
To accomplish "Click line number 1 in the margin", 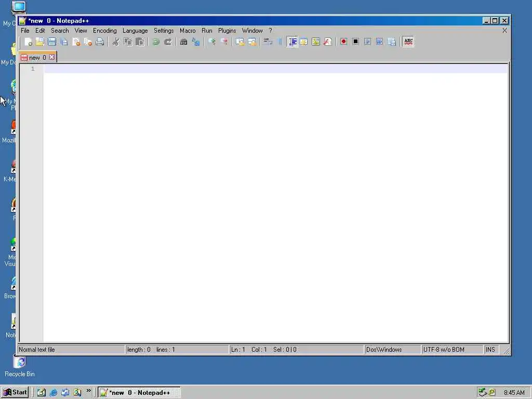I will point(33,69).
